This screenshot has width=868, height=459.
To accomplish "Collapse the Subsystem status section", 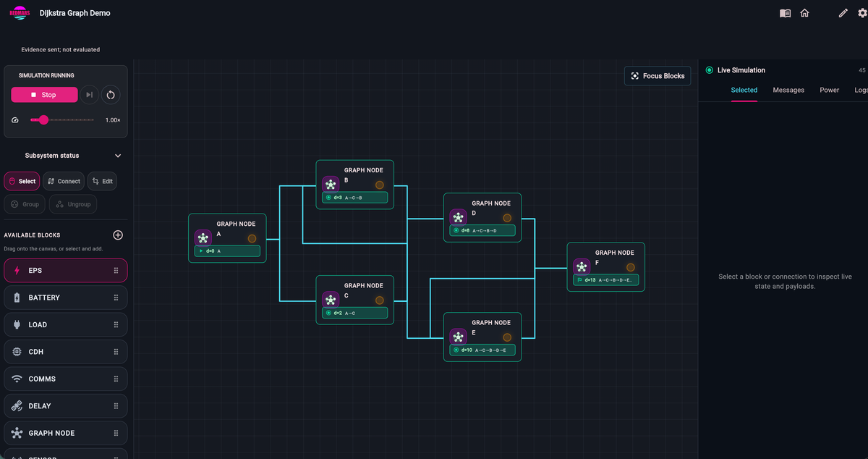I will (x=118, y=156).
